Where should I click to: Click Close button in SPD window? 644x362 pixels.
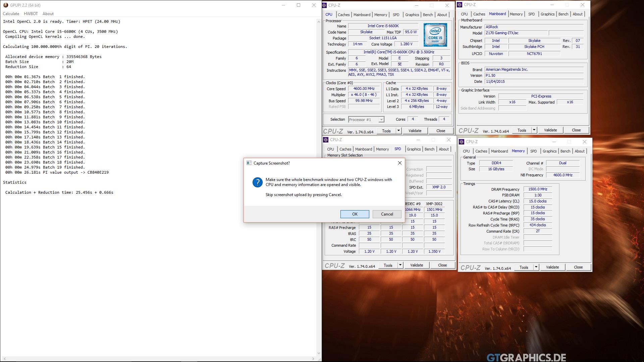[x=442, y=265]
